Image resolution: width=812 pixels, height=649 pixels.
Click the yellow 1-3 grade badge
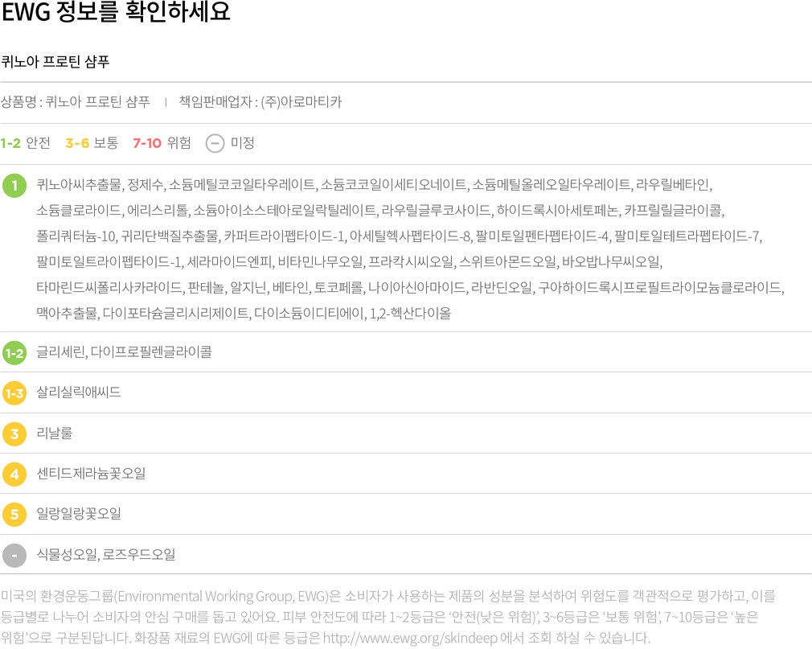coord(14,393)
